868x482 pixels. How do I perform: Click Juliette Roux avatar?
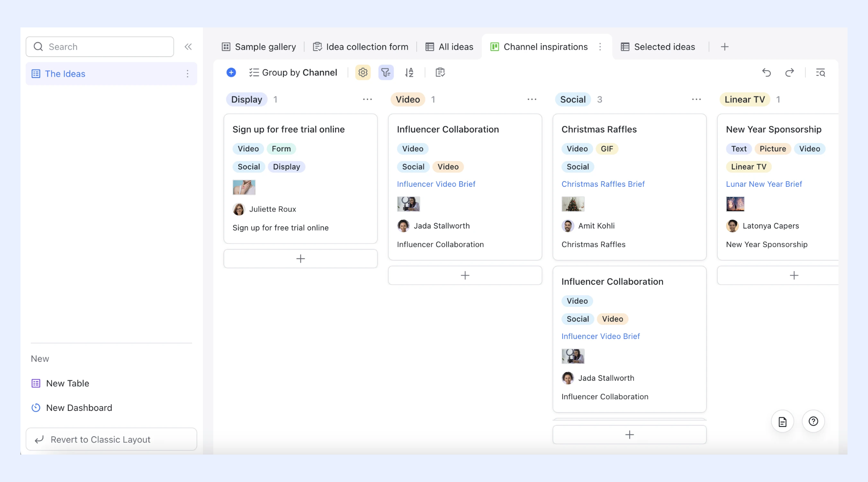239,209
